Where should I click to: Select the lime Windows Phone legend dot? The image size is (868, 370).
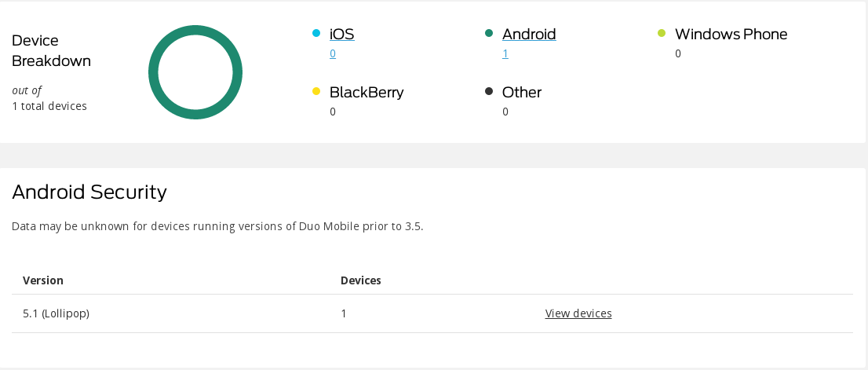(662, 33)
